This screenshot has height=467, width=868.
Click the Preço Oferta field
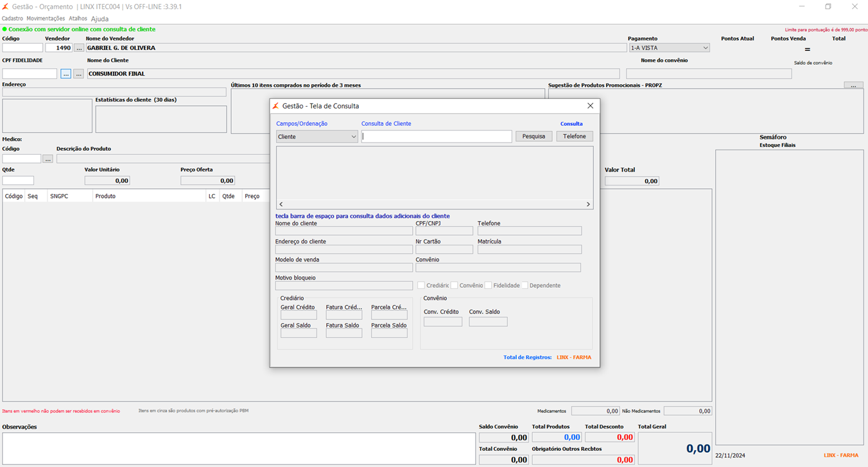[207, 181]
